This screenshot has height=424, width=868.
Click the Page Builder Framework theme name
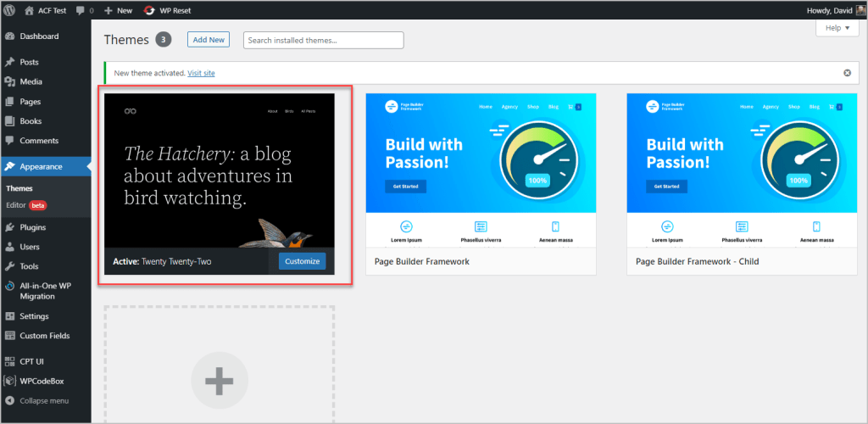[422, 261]
